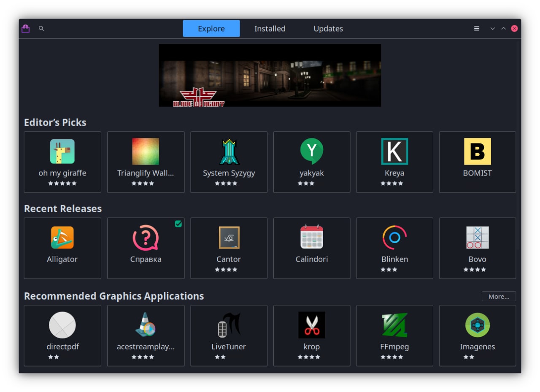Click the "acestreamplay..." app name

pyautogui.click(x=146, y=347)
